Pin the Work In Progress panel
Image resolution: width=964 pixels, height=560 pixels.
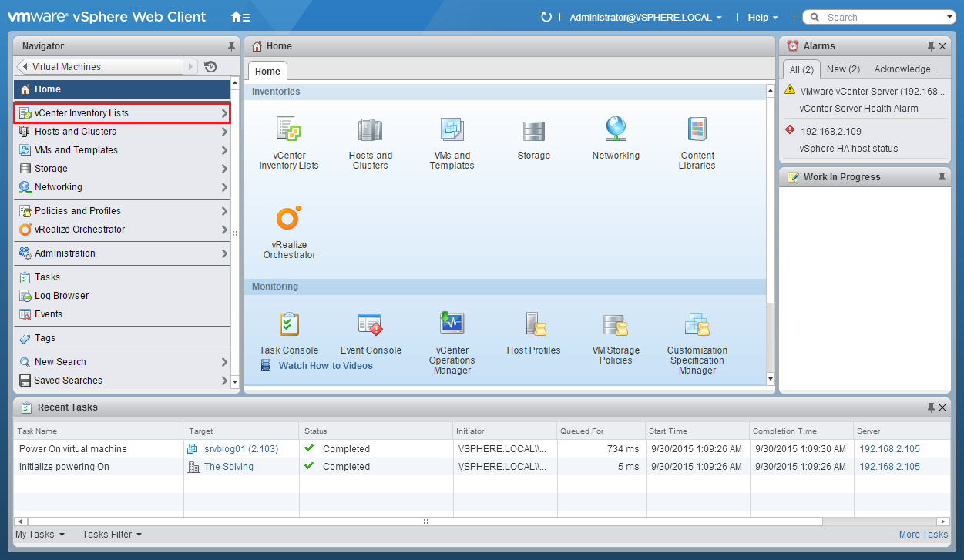point(942,177)
